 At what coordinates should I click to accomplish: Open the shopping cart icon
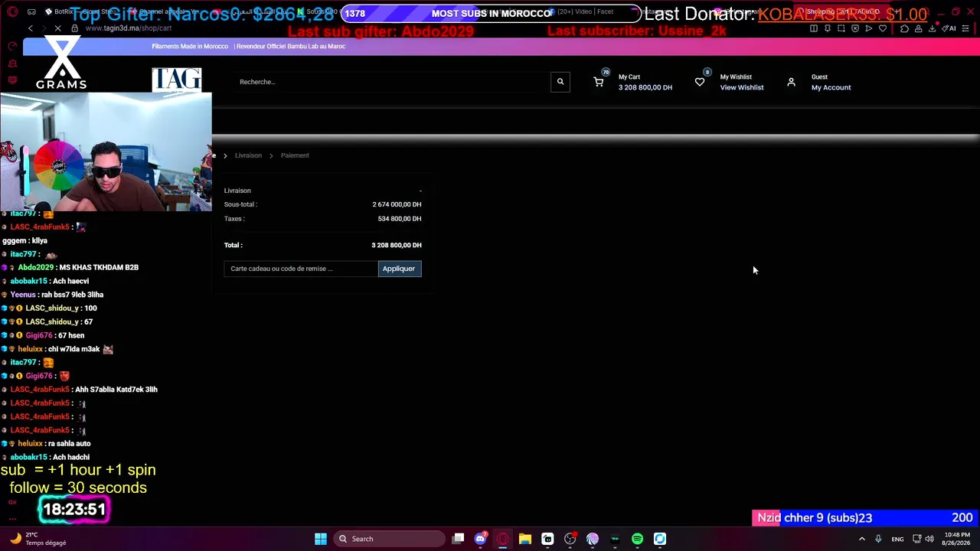pos(599,82)
